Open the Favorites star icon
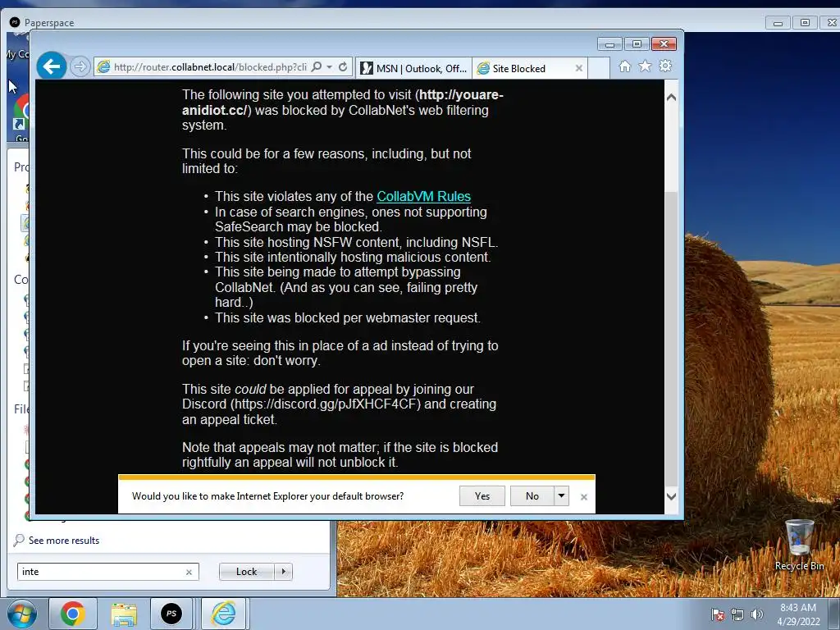The height and width of the screenshot is (630, 840). tap(645, 66)
